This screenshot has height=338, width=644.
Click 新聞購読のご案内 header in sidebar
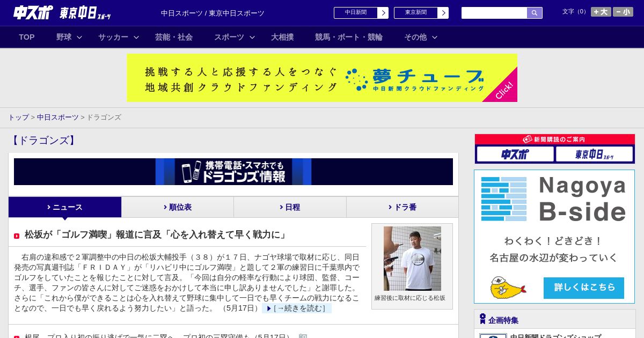click(555, 139)
